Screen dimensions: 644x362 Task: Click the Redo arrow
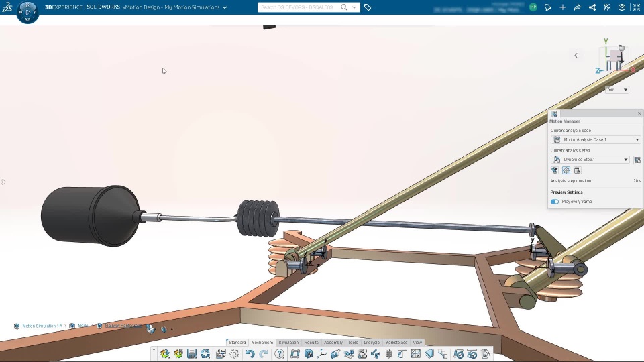pyautogui.click(x=264, y=354)
